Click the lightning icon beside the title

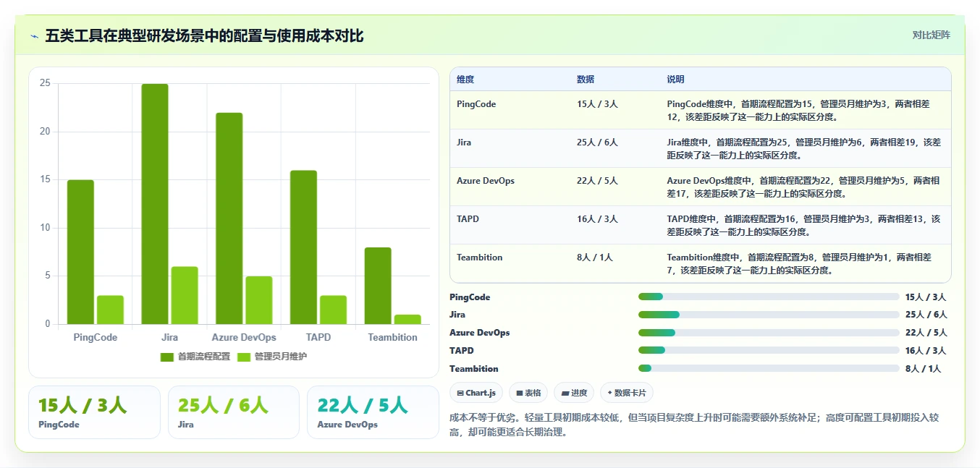[35, 35]
